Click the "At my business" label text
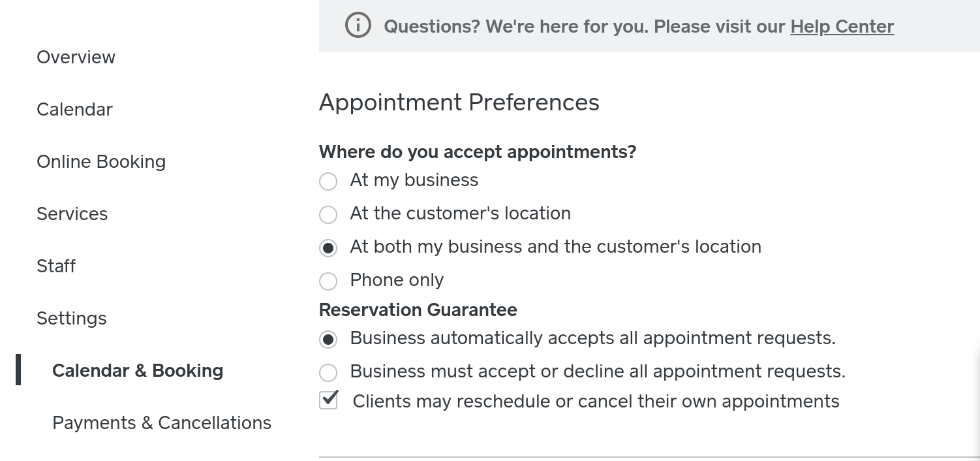This screenshot has height=461, width=980. tap(414, 180)
